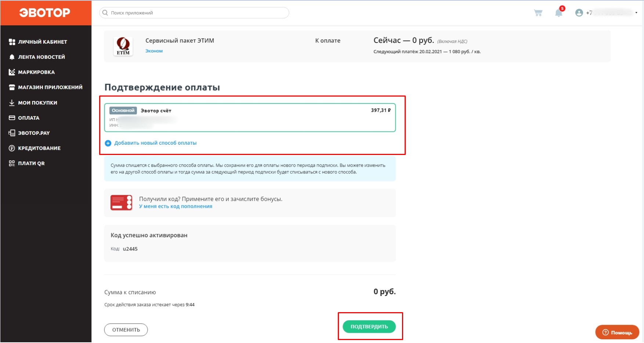Click the search magnifier icon
Viewport: 644px width, 343px height.
pyautogui.click(x=105, y=13)
